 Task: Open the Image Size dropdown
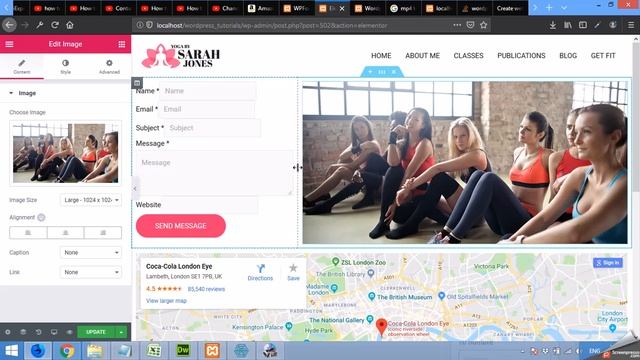(91, 200)
